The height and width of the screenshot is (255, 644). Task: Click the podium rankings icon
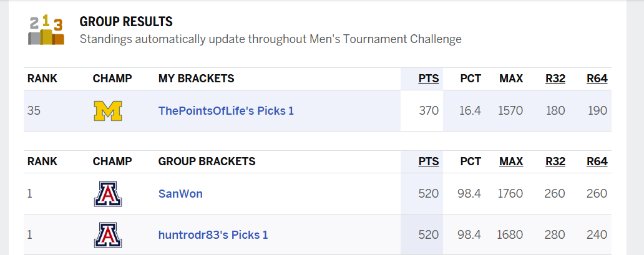tap(46, 31)
